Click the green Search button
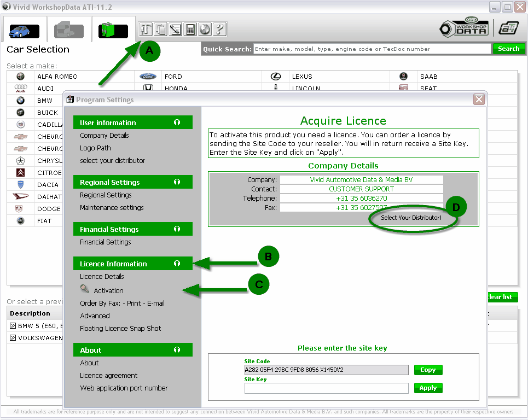 [508, 49]
